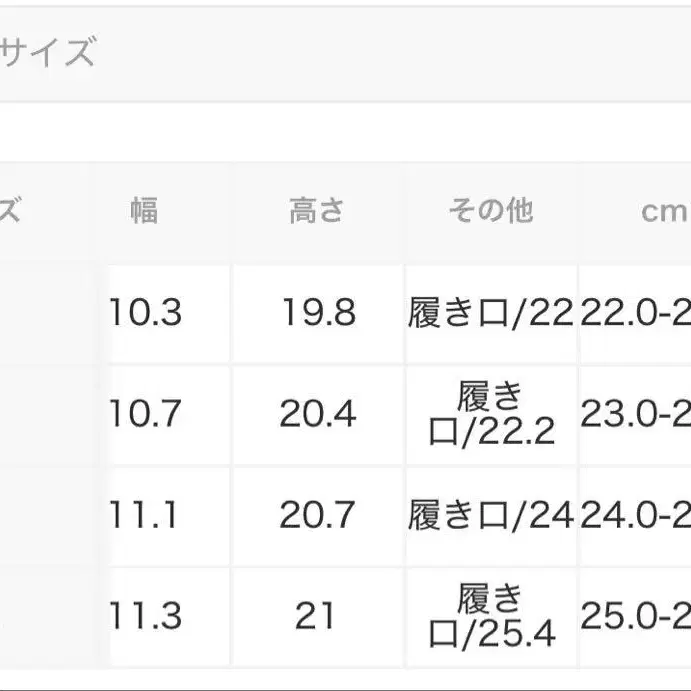Select the 履き口/22.2 cell

tap(491, 414)
